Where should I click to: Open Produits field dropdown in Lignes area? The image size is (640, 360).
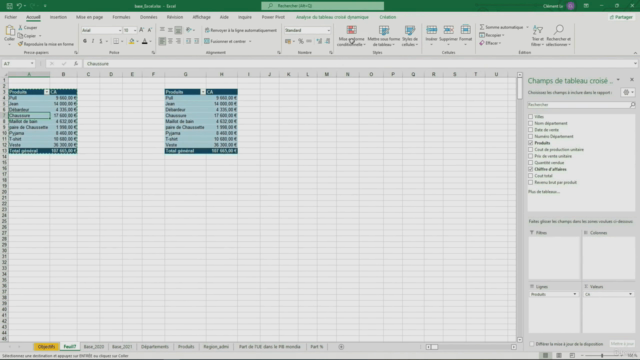tap(575, 294)
